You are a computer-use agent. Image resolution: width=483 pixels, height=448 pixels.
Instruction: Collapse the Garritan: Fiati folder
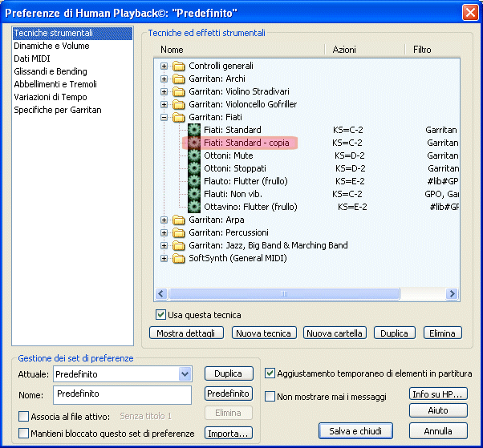[164, 117]
